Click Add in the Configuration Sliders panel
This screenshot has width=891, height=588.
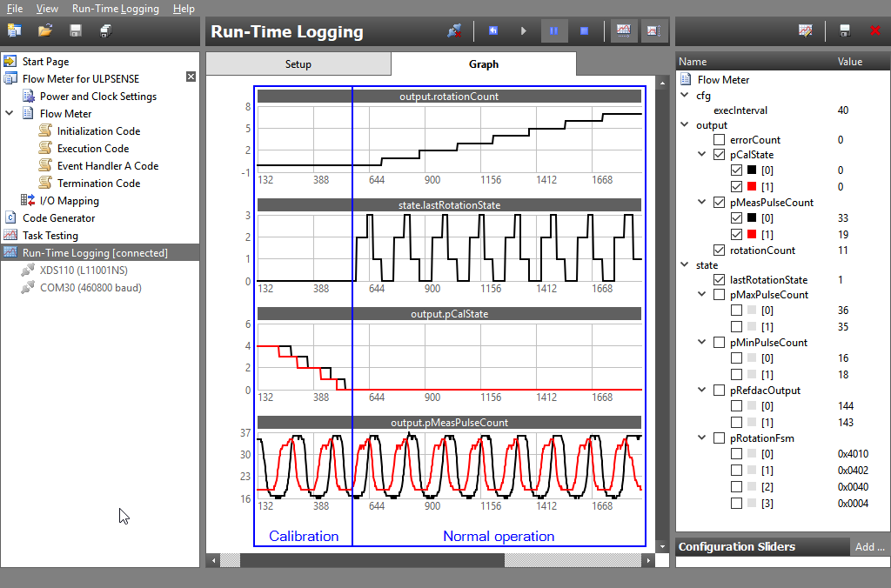(x=870, y=546)
